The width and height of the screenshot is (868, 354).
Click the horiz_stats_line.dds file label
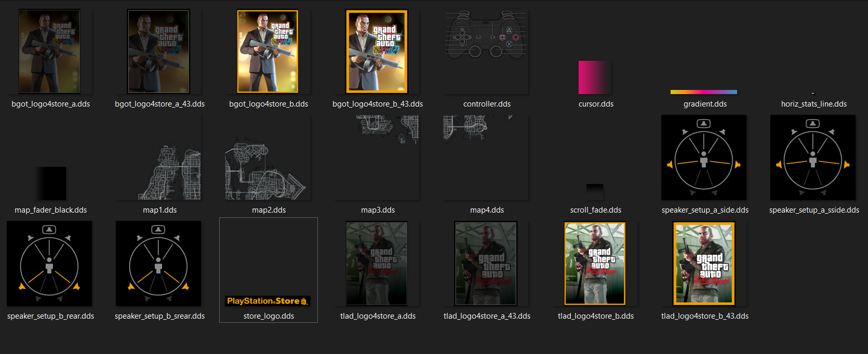(813, 104)
